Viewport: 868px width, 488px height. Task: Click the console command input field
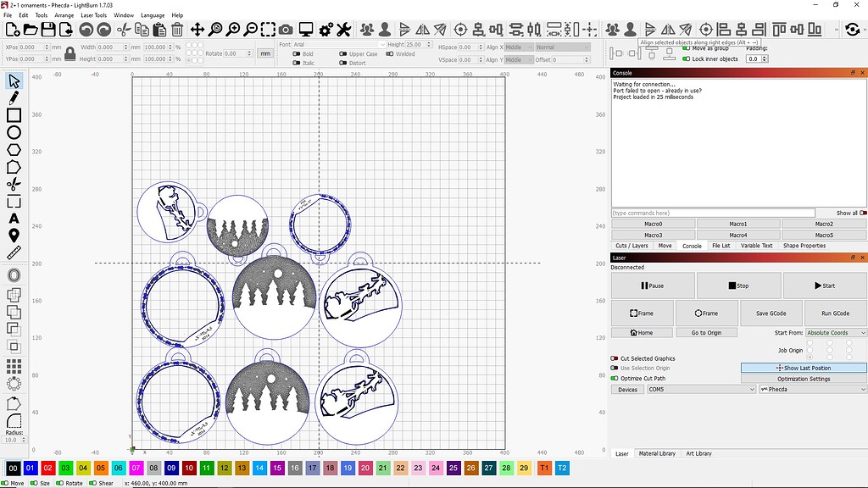click(x=713, y=213)
